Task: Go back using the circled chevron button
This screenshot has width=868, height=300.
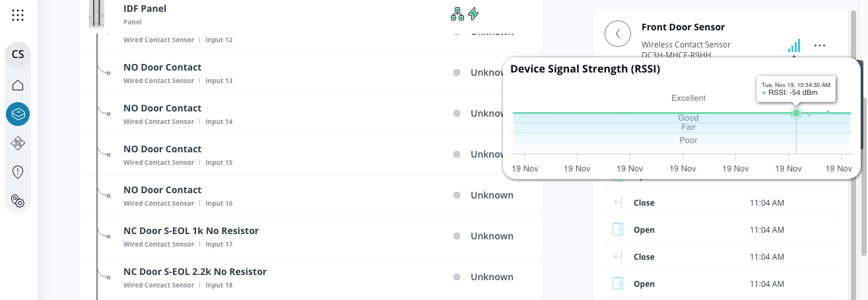Action: (618, 33)
